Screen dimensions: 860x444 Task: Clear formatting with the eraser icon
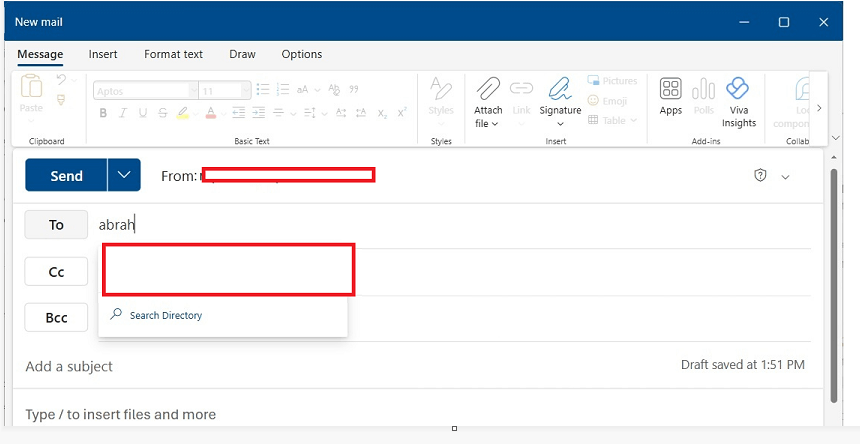click(x=334, y=89)
